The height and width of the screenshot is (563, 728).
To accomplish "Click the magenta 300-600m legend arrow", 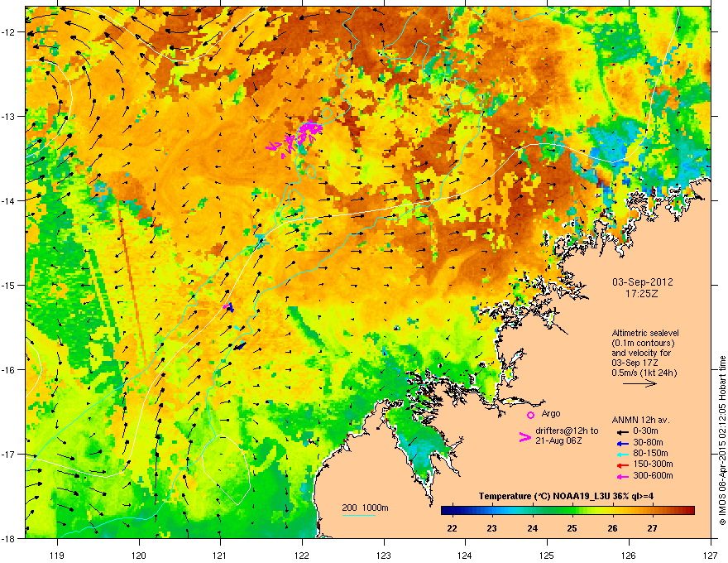I will pyautogui.click(x=622, y=477).
